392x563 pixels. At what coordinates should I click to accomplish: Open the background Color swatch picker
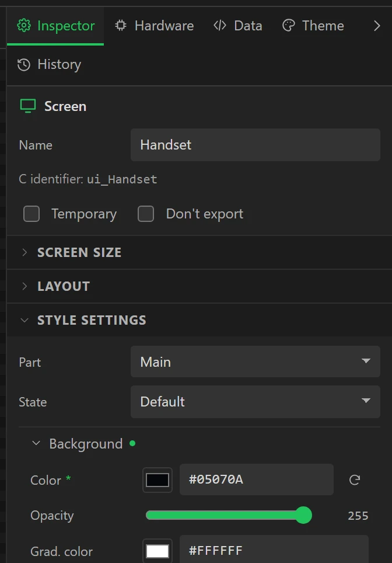tap(157, 479)
